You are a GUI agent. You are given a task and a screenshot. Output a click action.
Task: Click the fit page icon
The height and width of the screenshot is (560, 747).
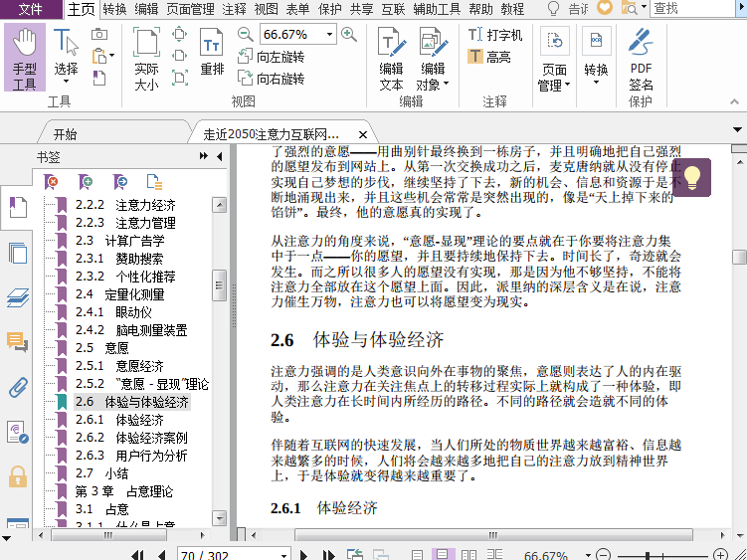tap(179, 34)
